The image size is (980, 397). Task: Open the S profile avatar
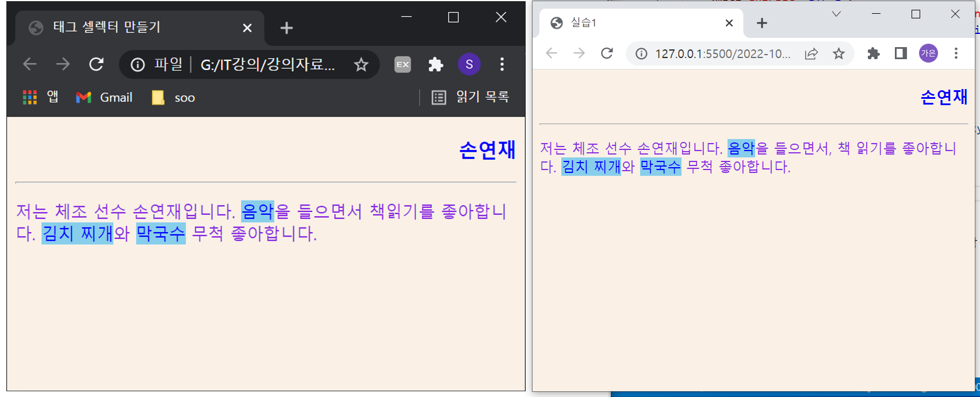469,64
